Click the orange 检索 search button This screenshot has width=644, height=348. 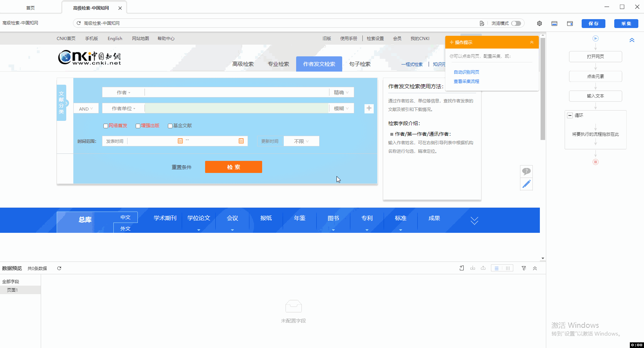(x=233, y=167)
